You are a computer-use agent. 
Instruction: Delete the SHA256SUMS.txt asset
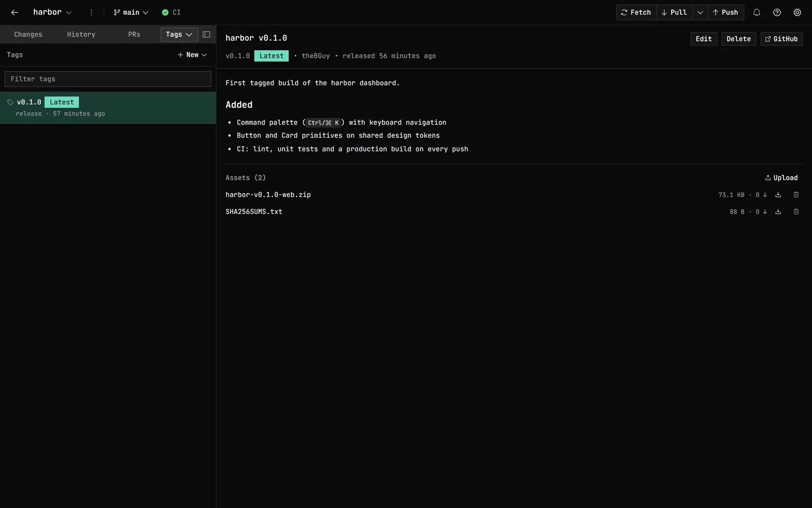tap(796, 212)
